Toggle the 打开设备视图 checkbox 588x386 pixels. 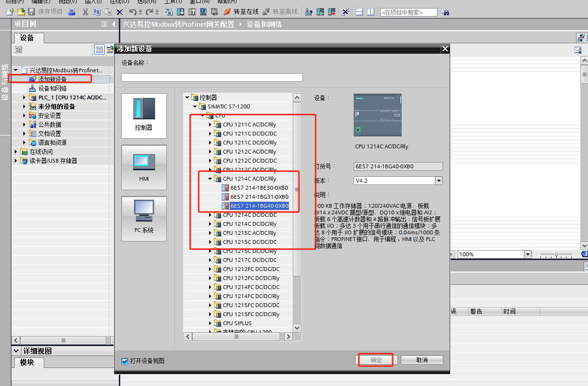click(125, 361)
